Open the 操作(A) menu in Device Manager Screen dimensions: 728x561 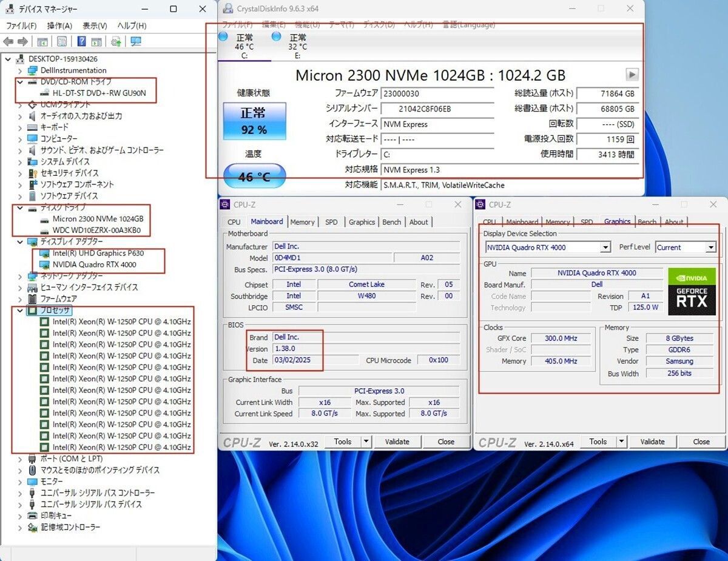pos(59,25)
